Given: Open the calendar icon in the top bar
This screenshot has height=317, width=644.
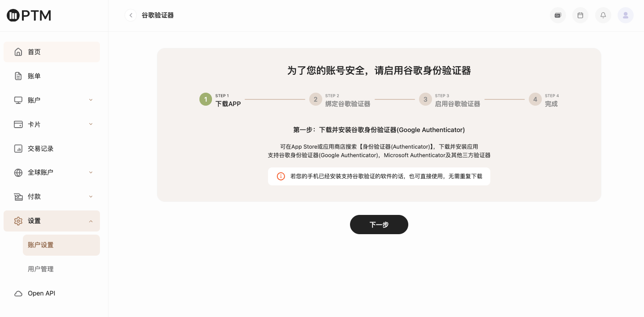Looking at the screenshot, I should tap(580, 15).
